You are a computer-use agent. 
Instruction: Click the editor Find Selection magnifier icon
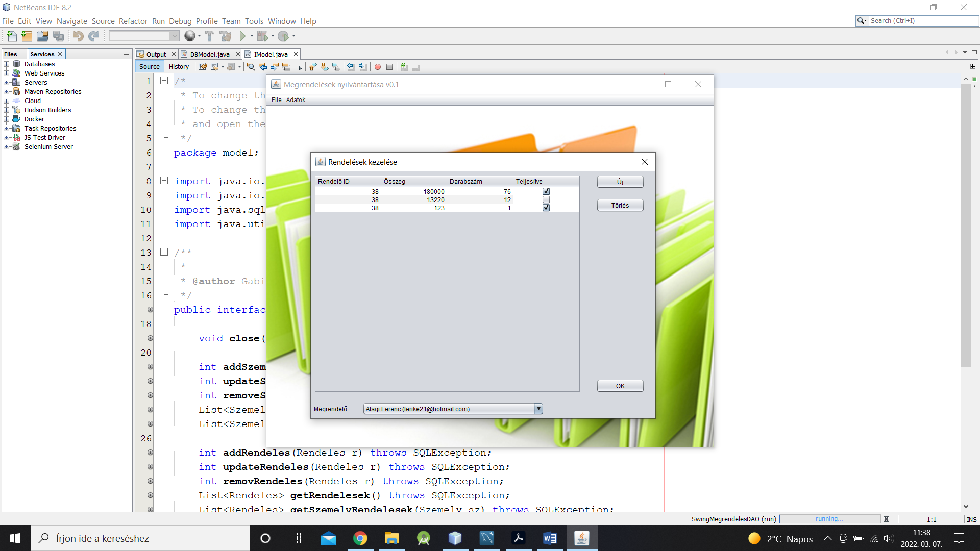(251, 67)
